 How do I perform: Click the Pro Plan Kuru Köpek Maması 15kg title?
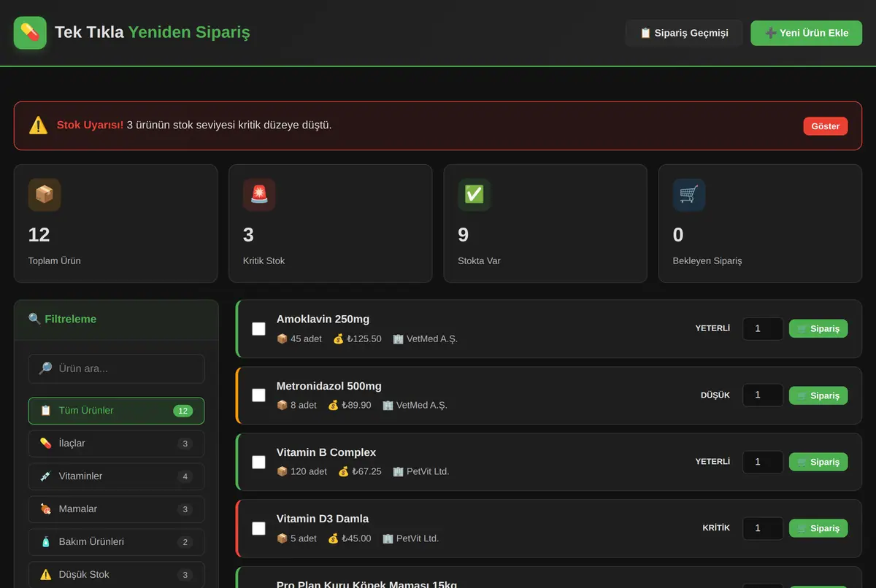point(366,584)
